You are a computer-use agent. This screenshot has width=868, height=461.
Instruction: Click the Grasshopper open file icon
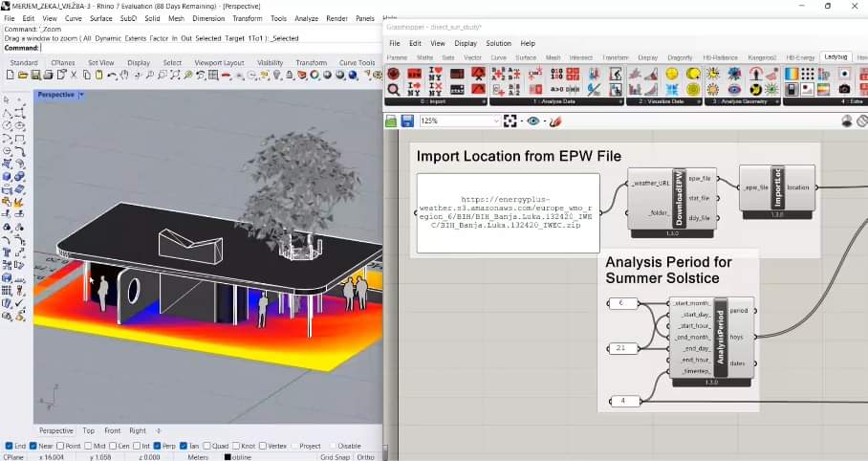point(391,121)
